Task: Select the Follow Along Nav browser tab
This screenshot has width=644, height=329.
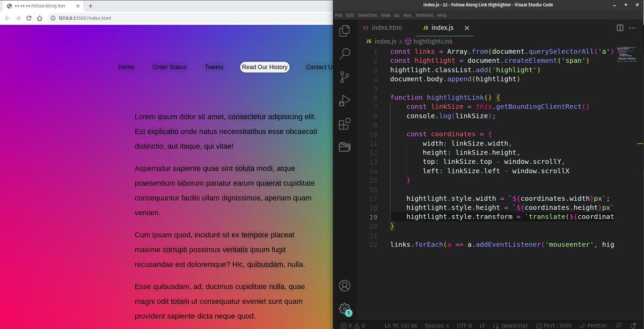Action: (x=42, y=6)
